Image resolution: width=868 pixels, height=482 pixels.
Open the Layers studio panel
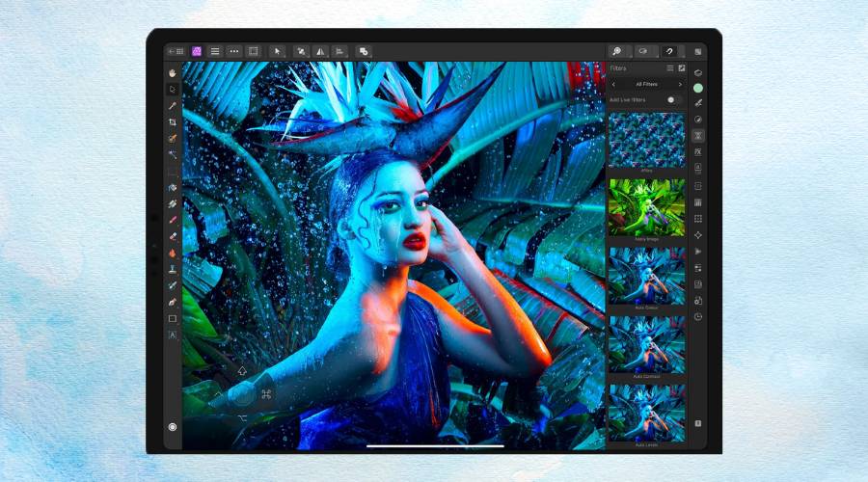point(698,73)
